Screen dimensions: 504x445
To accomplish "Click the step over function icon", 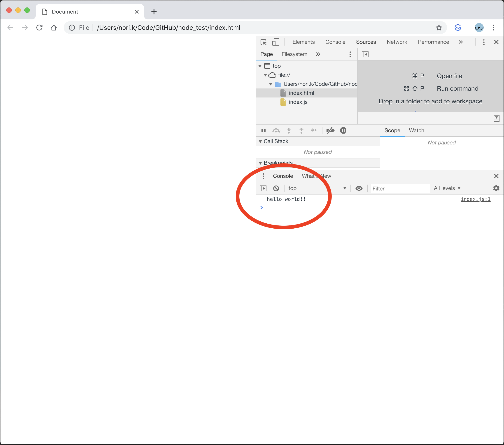I will coord(276,131).
